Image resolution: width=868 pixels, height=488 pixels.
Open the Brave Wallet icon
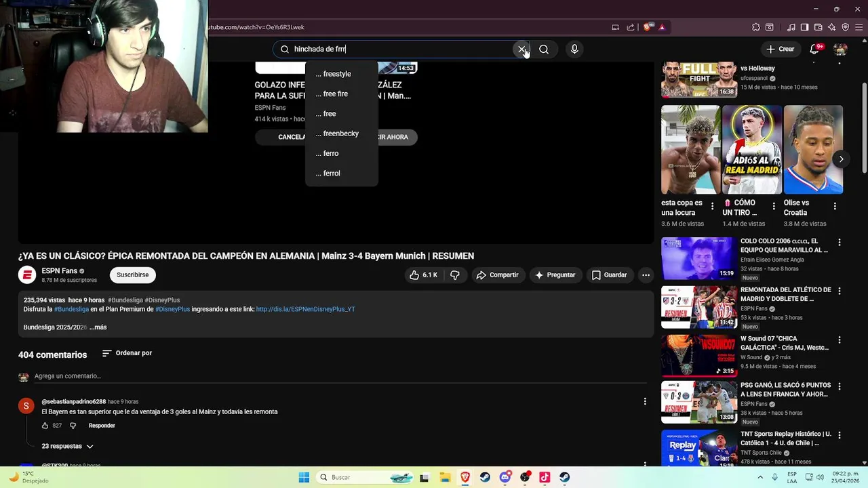point(818,27)
